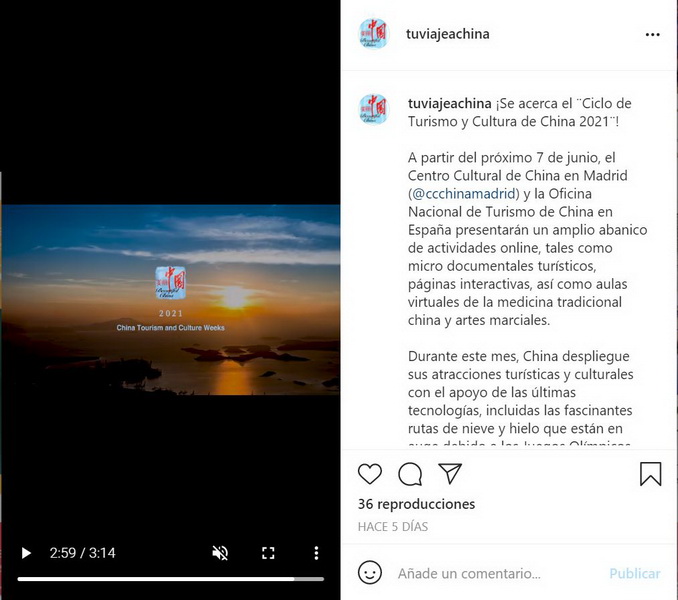Seek on the video progress bar
The image size is (678, 600).
pyautogui.click(x=171, y=579)
